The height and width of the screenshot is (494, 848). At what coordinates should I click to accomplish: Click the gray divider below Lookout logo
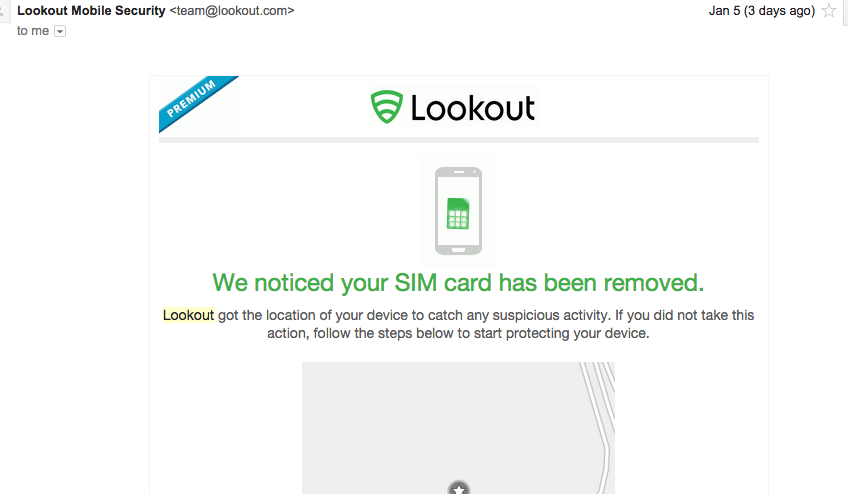pos(459,140)
